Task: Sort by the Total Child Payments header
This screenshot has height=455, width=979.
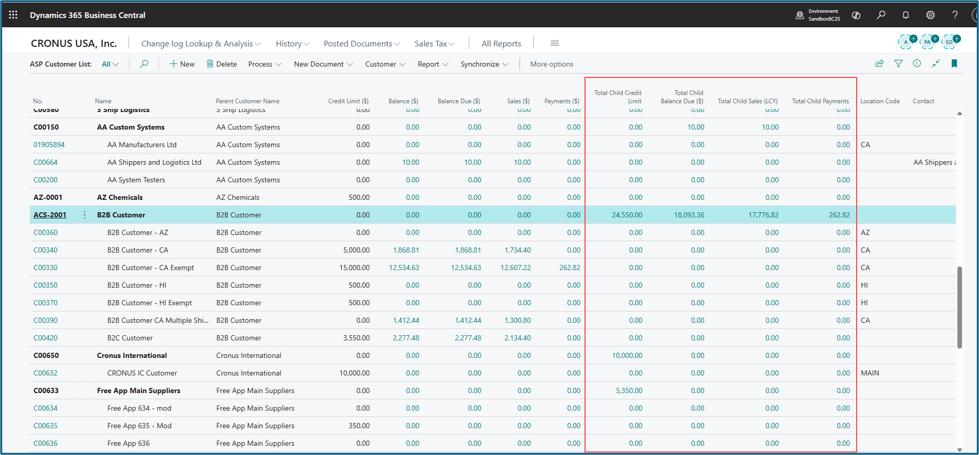Action: point(820,101)
